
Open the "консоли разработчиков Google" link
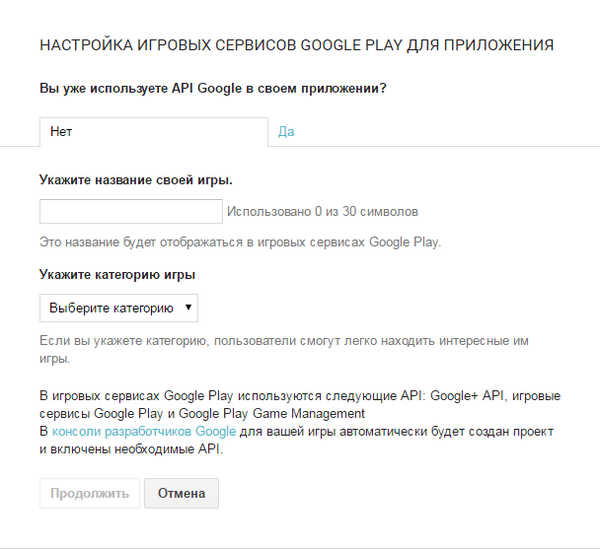point(144,431)
